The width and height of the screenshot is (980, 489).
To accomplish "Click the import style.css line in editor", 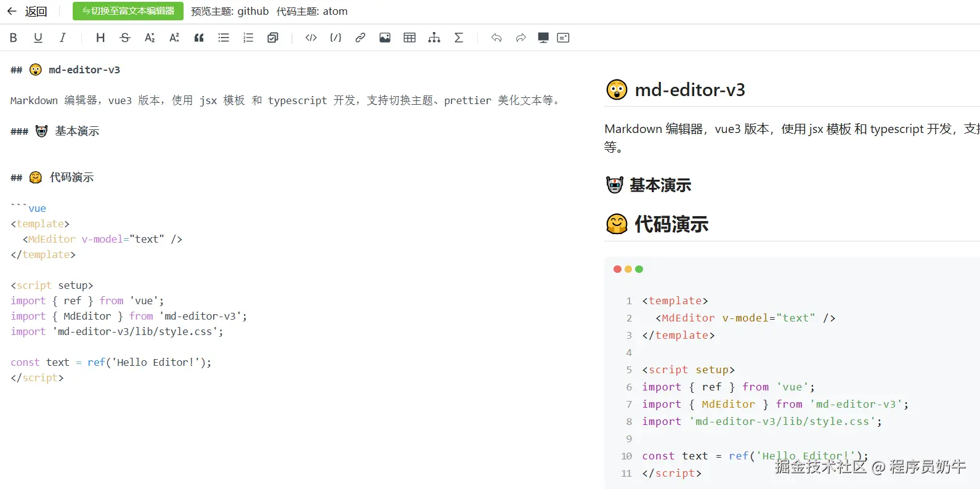I will 117,331.
